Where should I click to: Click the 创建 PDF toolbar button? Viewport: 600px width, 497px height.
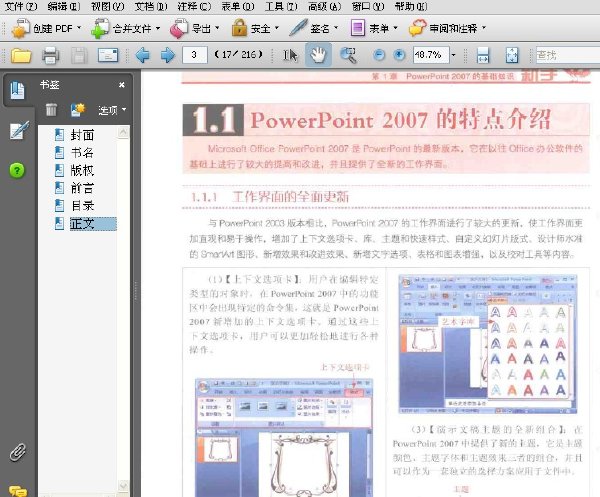click(47, 28)
